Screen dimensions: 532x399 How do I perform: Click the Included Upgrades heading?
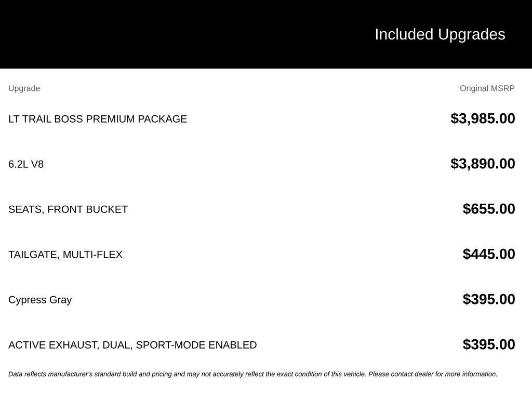[x=440, y=35]
